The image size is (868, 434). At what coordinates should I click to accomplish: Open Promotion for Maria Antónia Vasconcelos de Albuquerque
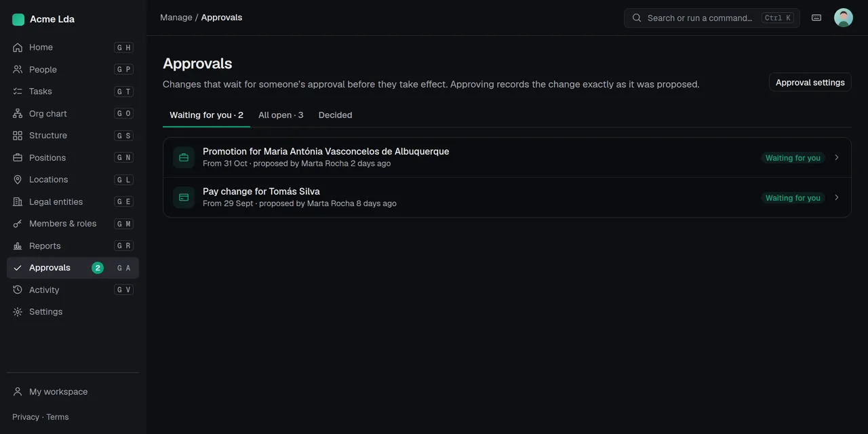[507, 157]
